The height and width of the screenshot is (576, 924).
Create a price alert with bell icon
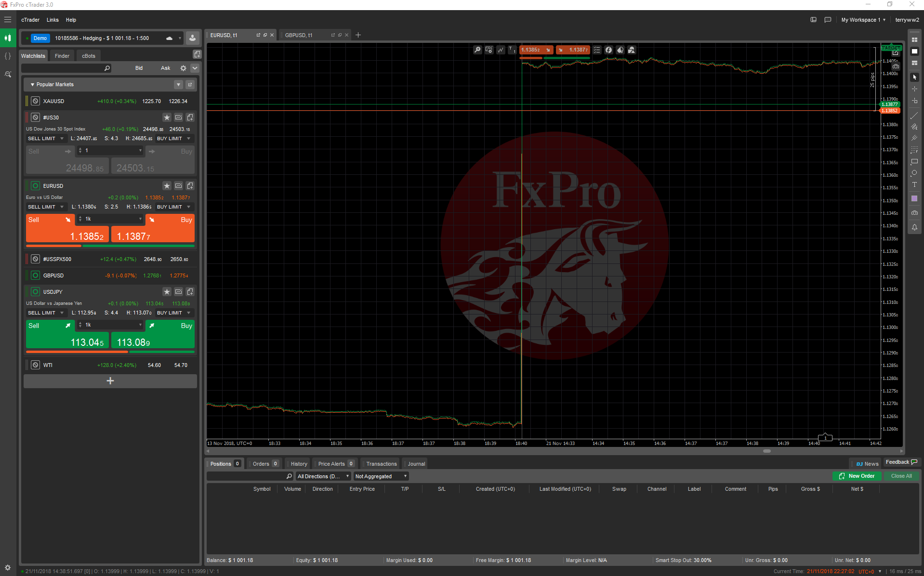(914, 227)
